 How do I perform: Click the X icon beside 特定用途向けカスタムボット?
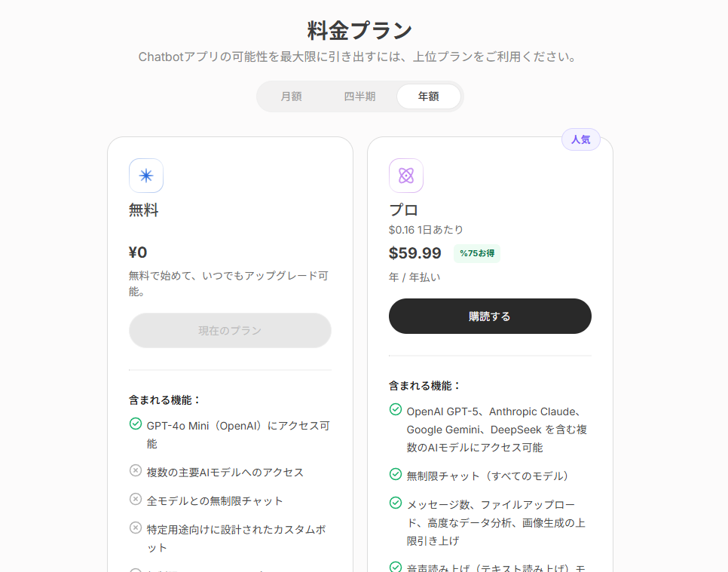point(136,528)
